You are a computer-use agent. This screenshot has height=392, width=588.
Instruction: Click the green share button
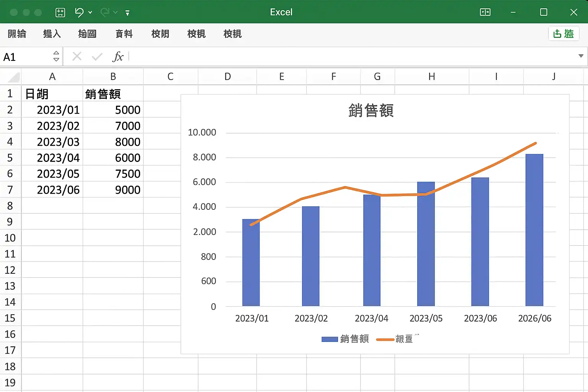[x=563, y=34]
